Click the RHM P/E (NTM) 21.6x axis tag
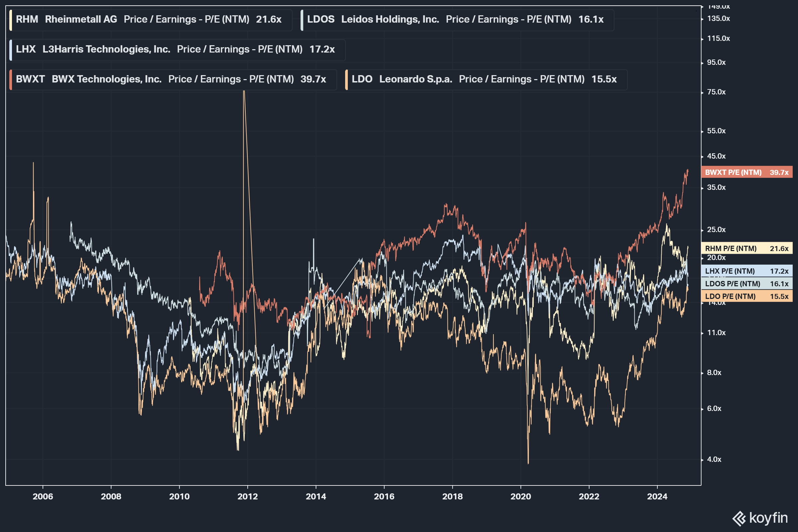This screenshot has height=532, width=798. coord(746,248)
